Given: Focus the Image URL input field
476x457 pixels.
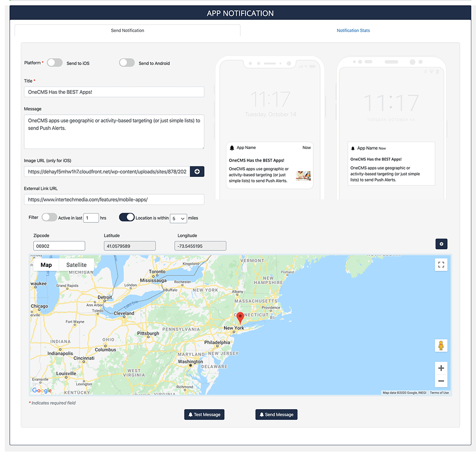Looking at the screenshot, I should [107, 172].
